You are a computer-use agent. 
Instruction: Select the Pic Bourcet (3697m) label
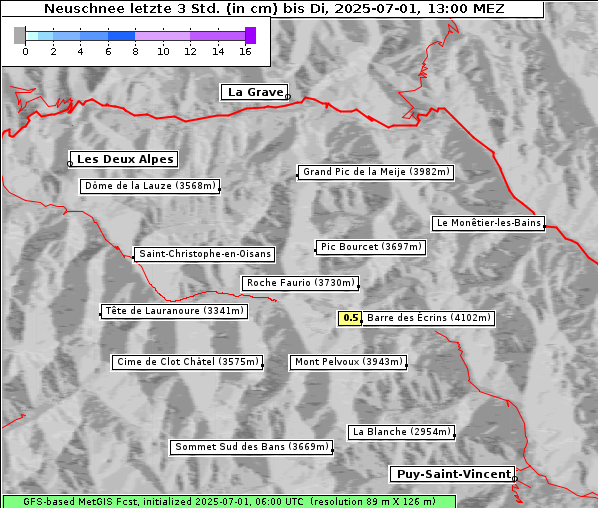coord(371,247)
